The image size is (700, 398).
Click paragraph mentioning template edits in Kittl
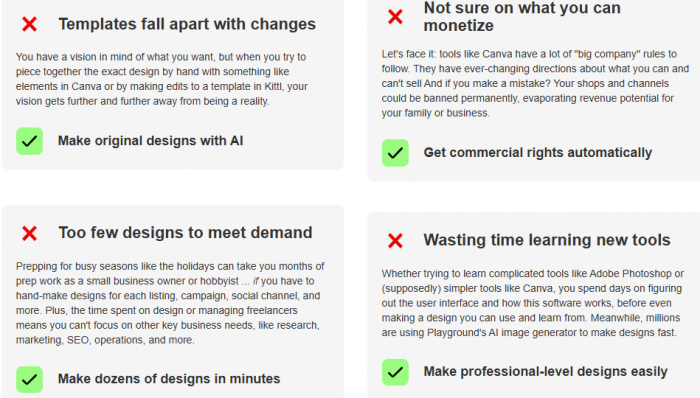(x=162, y=79)
